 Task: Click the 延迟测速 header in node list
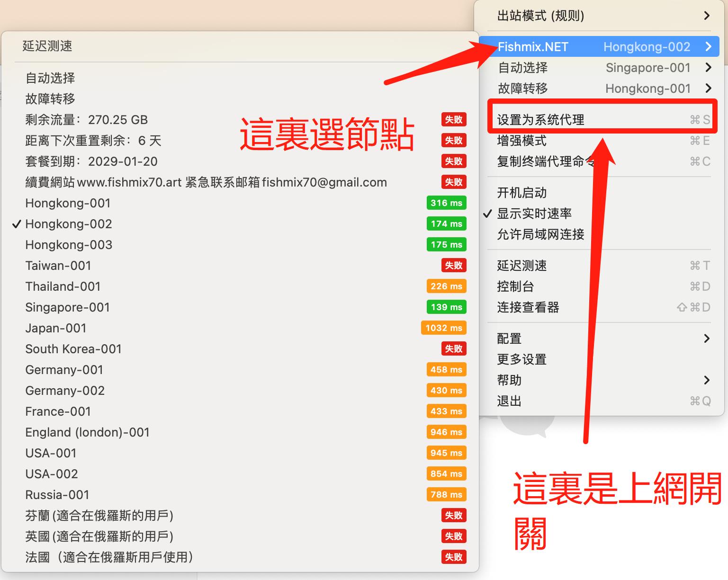pyautogui.click(x=47, y=46)
